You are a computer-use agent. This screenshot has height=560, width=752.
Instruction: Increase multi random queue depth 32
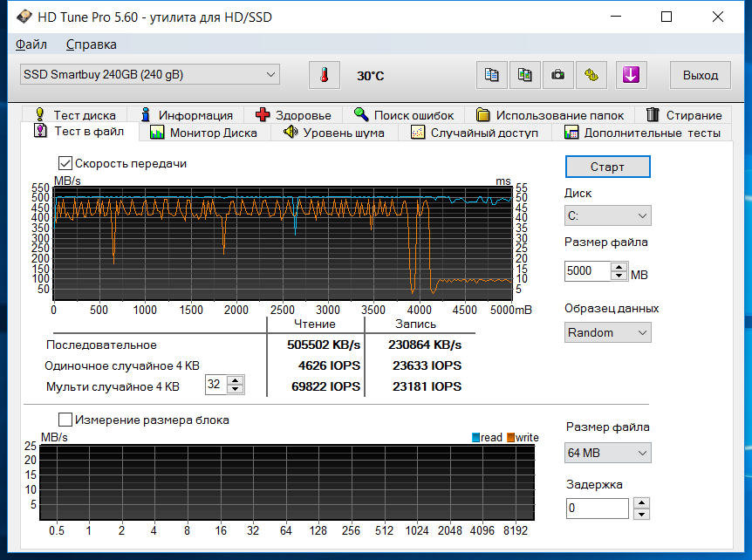[235, 380]
